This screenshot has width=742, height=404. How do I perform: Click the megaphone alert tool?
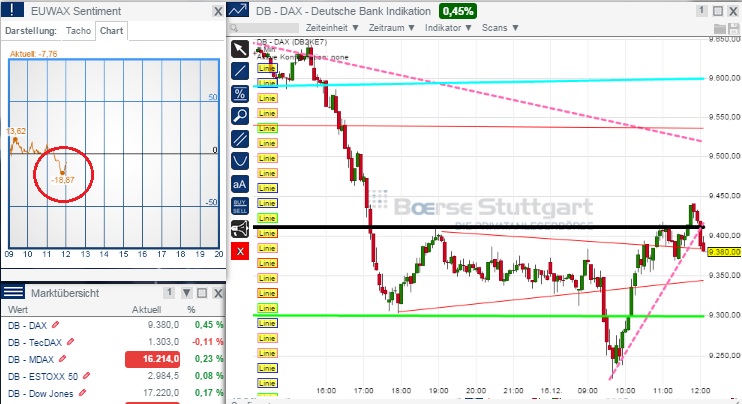[239, 228]
